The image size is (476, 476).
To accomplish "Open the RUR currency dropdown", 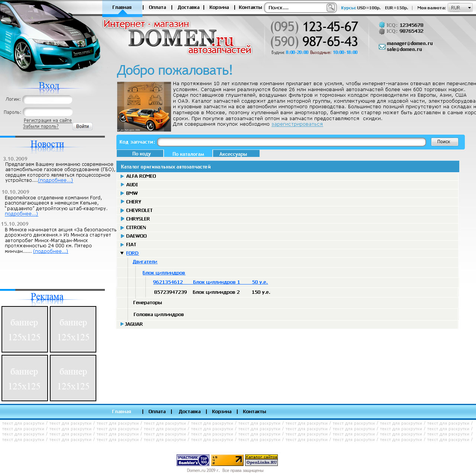I will [x=460, y=8].
